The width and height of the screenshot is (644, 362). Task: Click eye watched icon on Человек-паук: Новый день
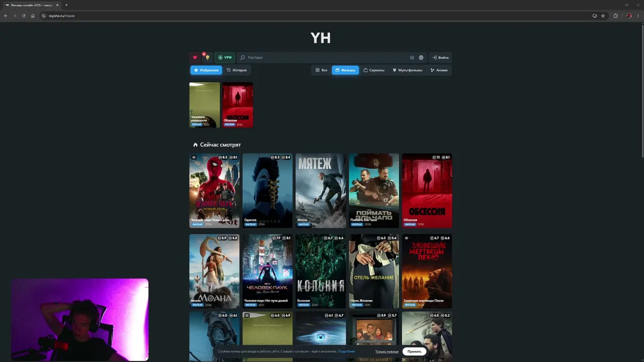[x=194, y=157]
